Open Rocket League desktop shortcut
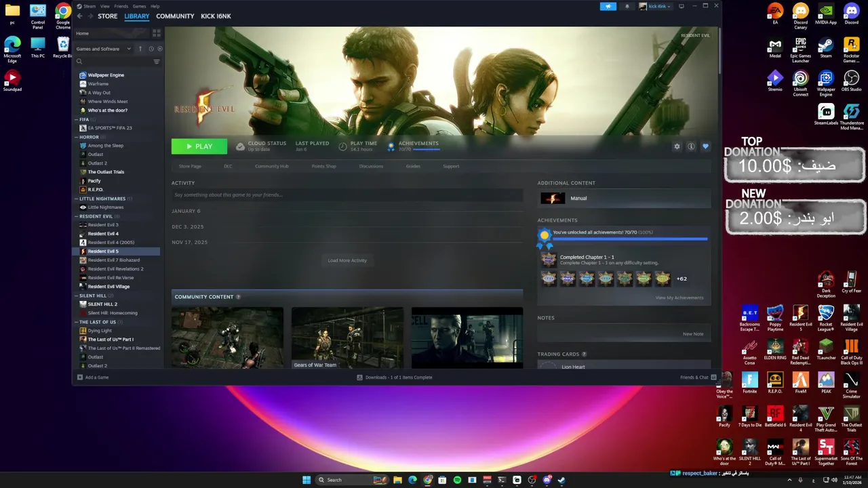 pyautogui.click(x=826, y=318)
